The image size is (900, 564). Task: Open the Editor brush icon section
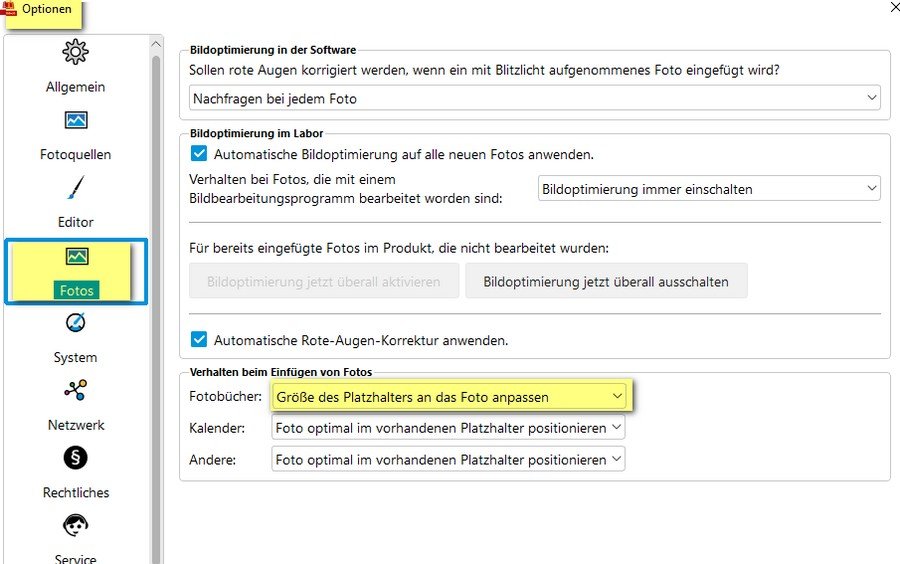coord(76,188)
